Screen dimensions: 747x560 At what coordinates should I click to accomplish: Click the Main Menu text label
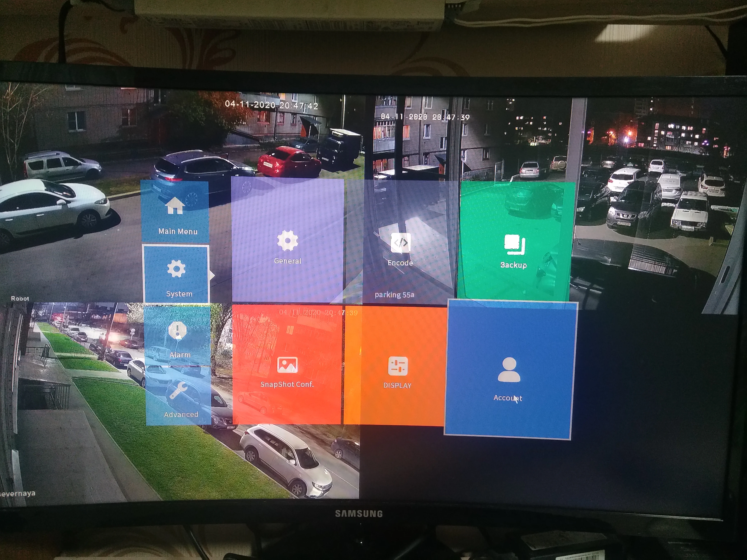[x=178, y=231]
